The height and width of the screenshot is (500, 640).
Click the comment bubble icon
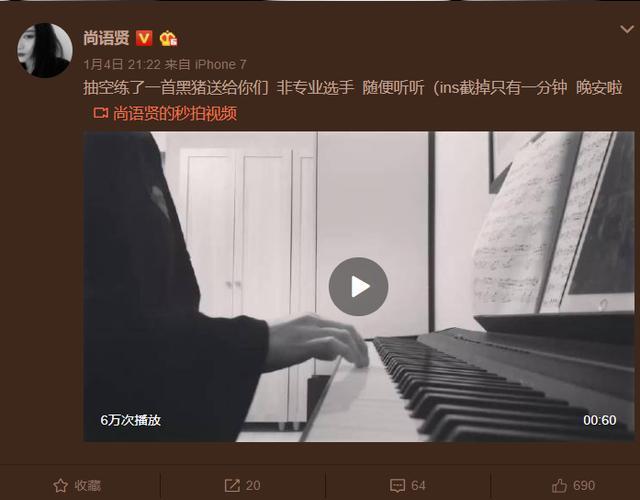click(398, 485)
